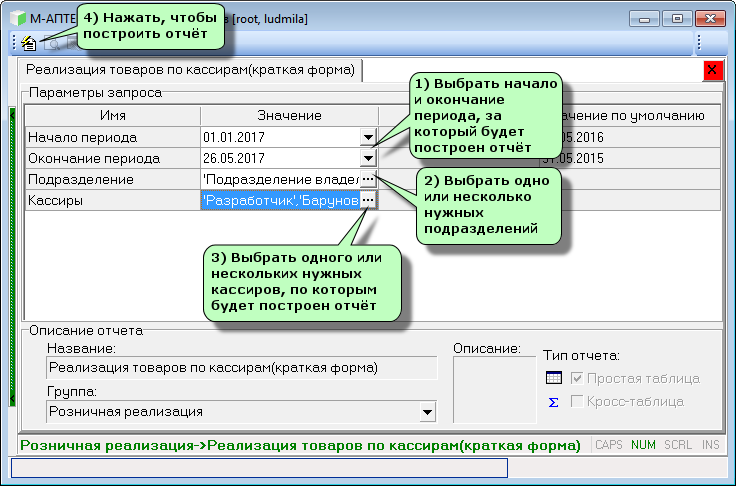
Task: Click the NUM status indicator
Action: (x=643, y=445)
